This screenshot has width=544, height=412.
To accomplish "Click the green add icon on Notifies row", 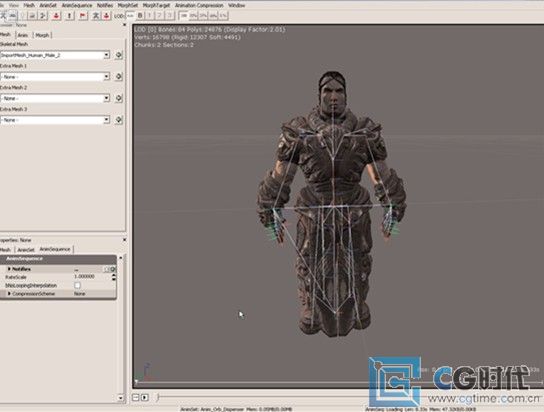I will 113,269.
